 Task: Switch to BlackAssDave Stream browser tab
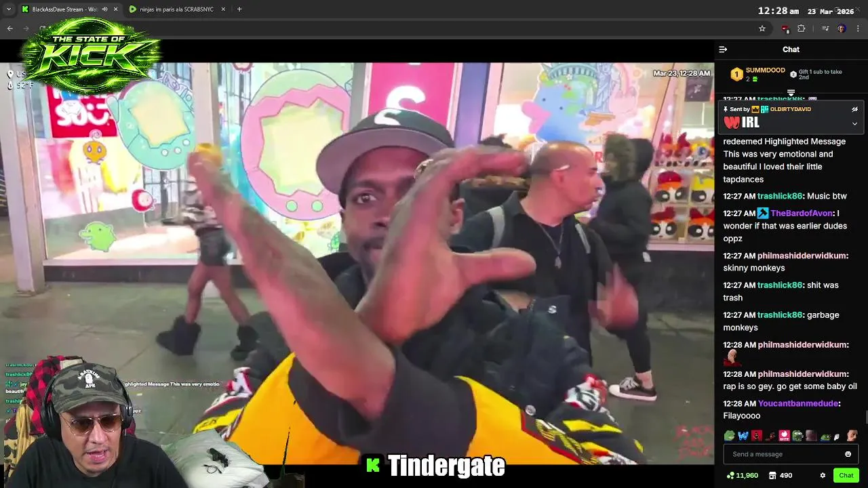[x=65, y=9]
